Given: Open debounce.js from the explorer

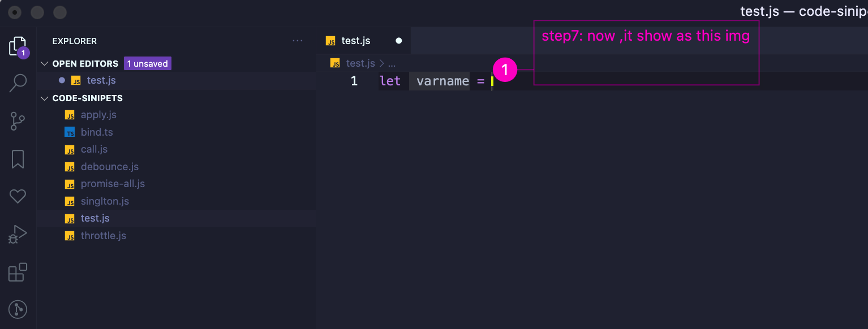Looking at the screenshot, I should click(109, 166).
